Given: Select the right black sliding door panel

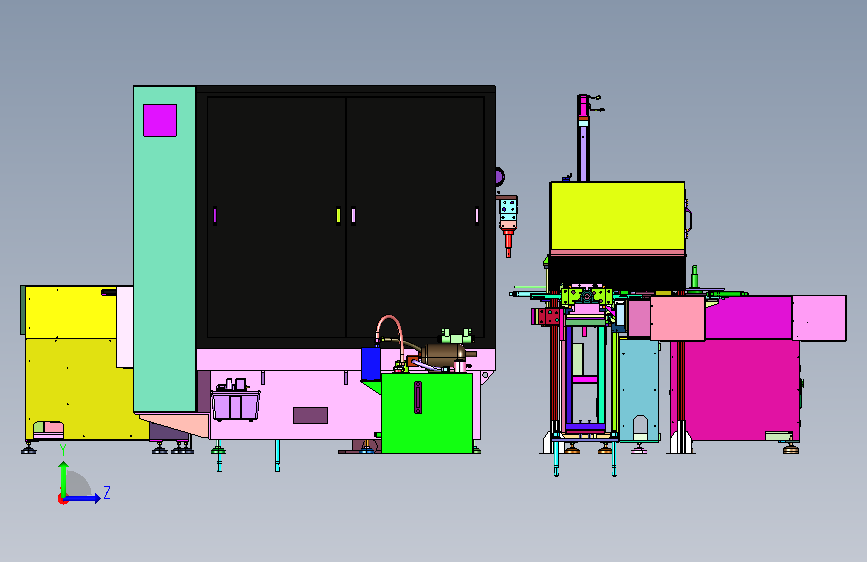Looking at the screenshot, I should pos(415,217).
